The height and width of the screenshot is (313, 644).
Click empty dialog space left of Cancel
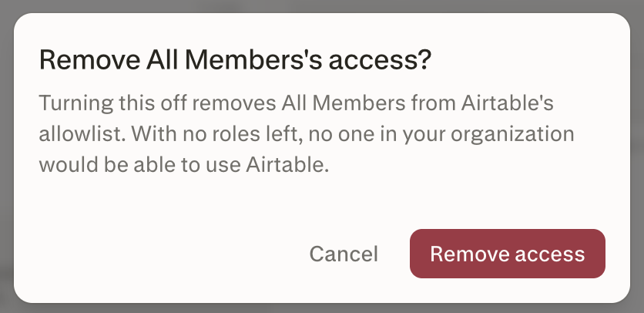pyautogui.click(x=164, y=254)
